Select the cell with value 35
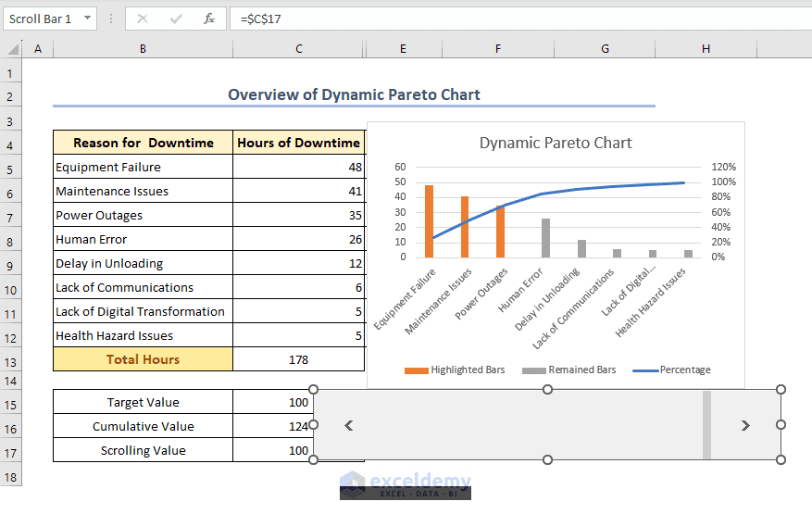 click(299, 215)
